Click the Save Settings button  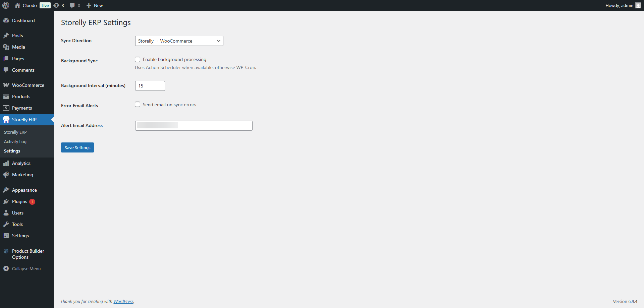coord(77,147)
